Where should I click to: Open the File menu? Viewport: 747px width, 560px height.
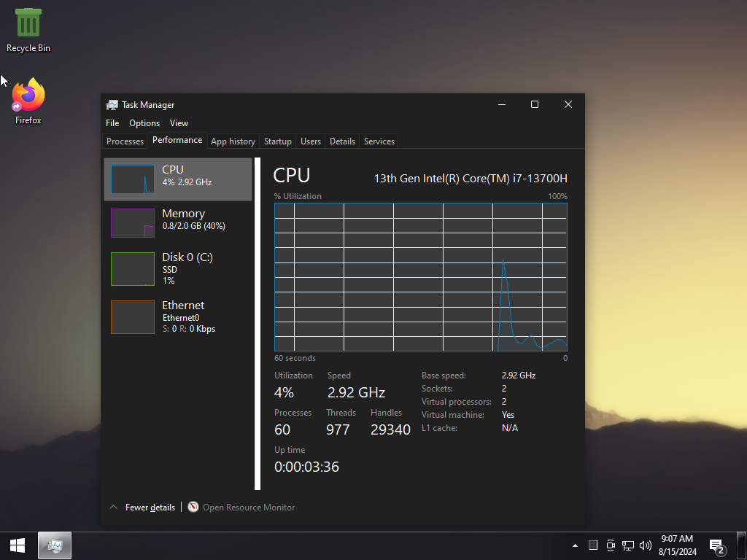coord(112,123)
